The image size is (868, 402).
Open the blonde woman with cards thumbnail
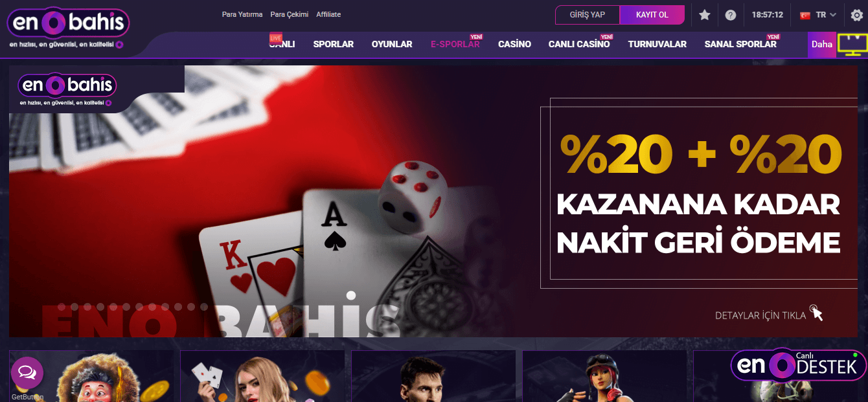pos(262,376)
